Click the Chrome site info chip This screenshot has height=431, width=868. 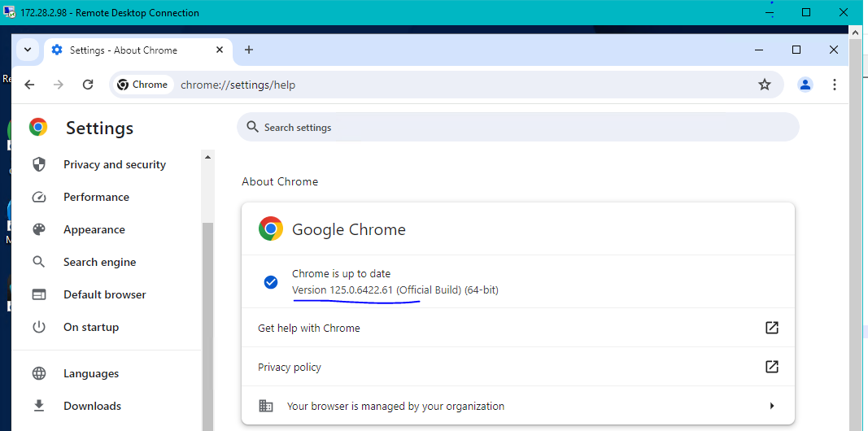point(143,85)
